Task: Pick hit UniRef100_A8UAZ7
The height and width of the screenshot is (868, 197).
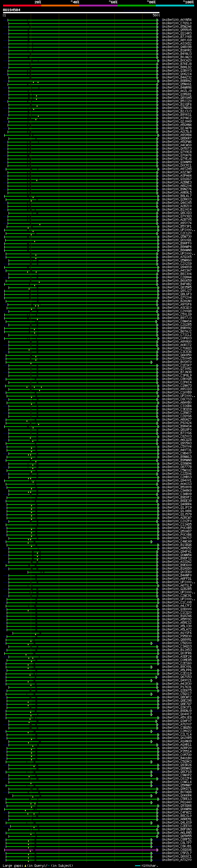Action: pyautogui.click(x=177, y=419)
